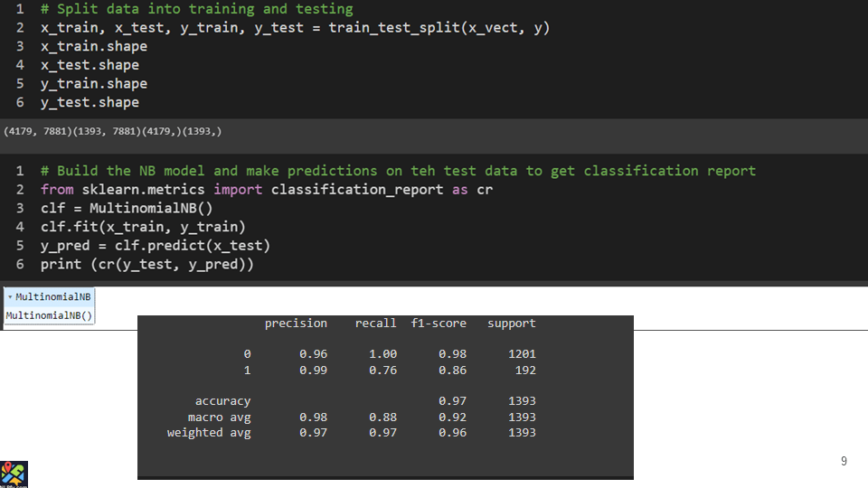Click the train_test_split code line
This screenshot has width=868, height=488.
tap(295, 27)
